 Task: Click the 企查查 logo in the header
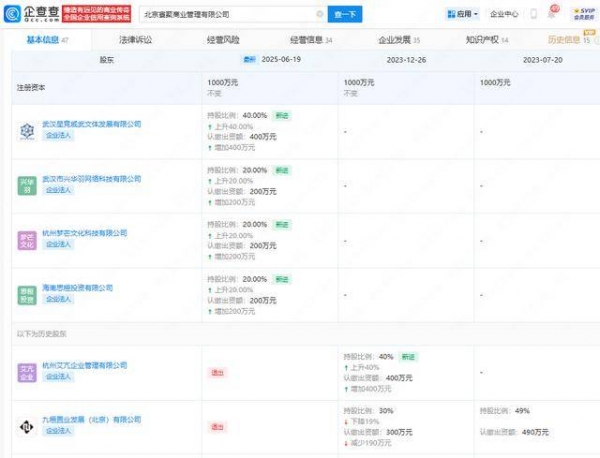pos(30,14)
